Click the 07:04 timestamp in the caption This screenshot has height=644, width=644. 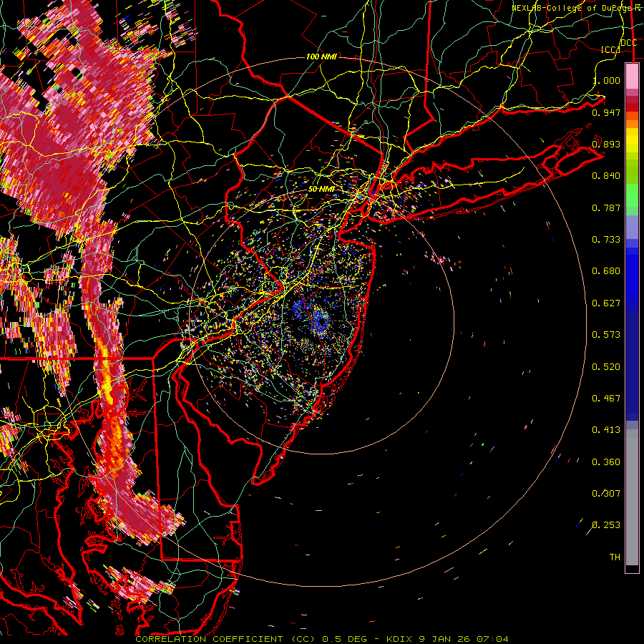point(492,639)
